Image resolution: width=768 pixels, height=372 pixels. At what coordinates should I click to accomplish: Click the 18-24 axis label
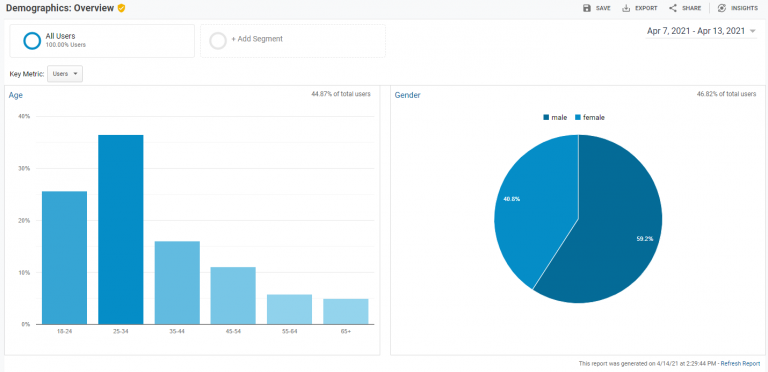64,332
